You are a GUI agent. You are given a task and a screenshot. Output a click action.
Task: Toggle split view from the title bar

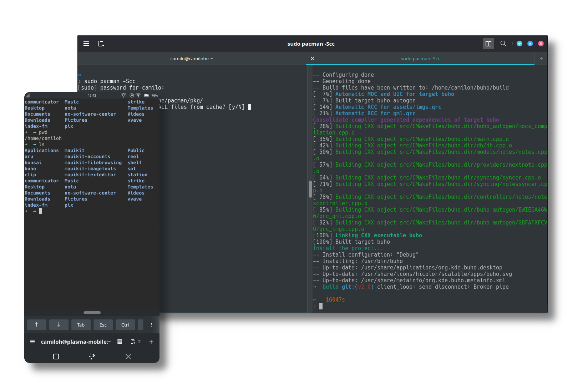488,43
